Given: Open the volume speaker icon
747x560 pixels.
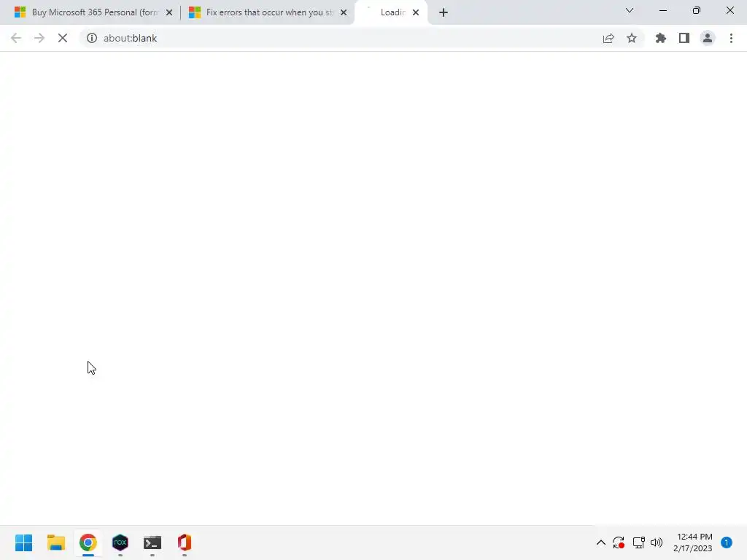Looking at the screenshot, I should pos(657,542).
